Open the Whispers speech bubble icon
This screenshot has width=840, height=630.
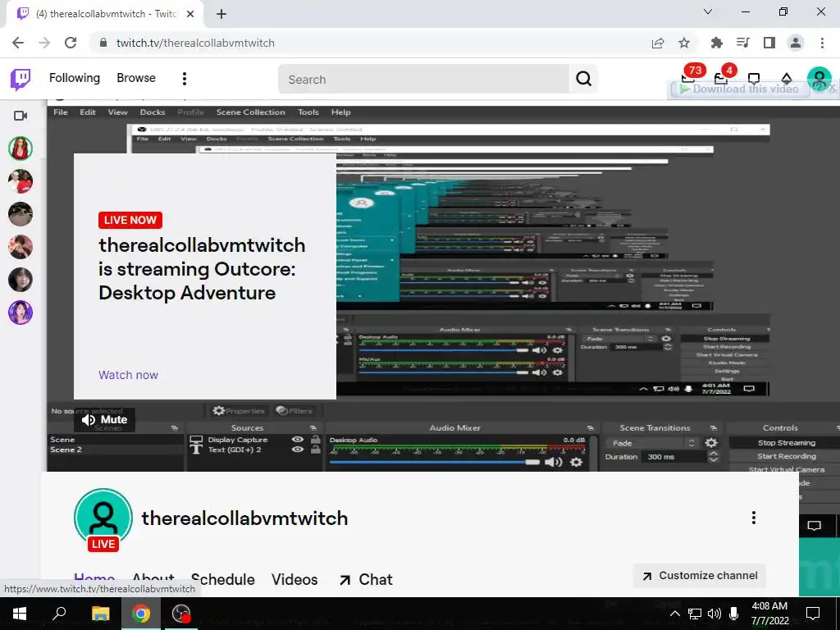[x=754, y=78]
